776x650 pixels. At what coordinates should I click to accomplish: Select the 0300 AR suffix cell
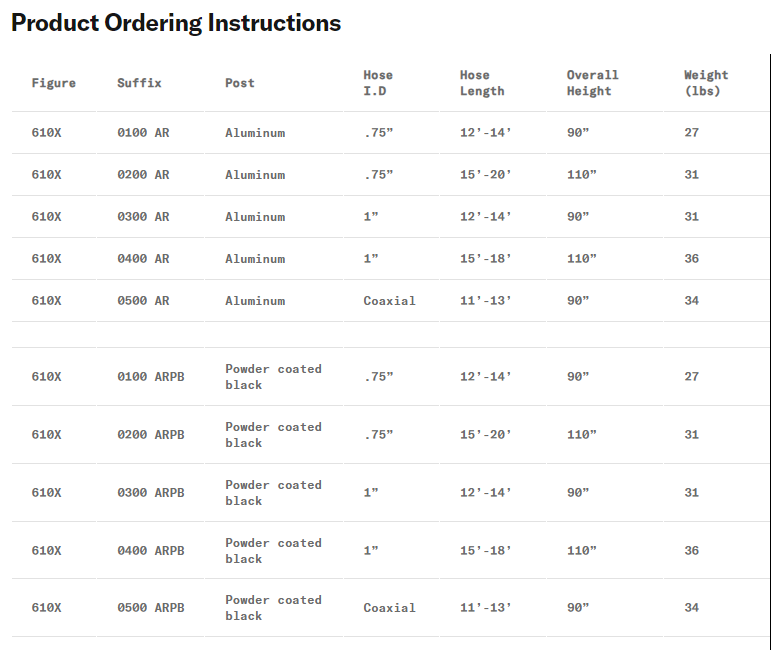coord(143,217)
